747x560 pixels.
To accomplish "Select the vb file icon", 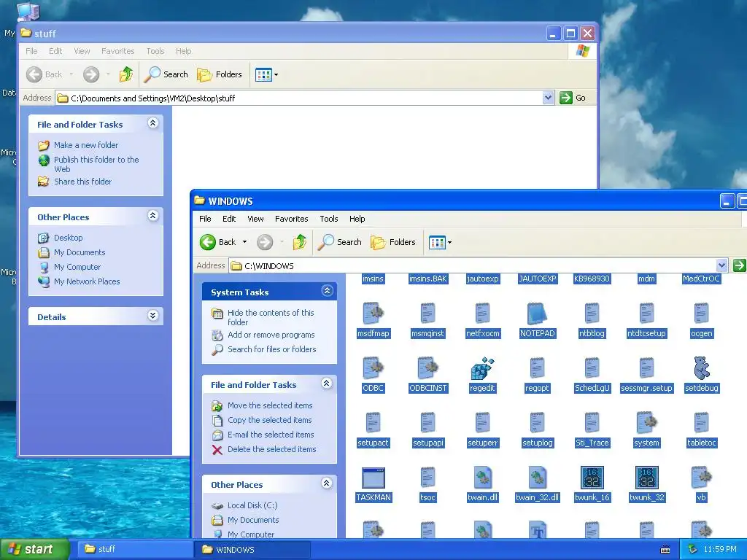I will click(x=702, y=478).
